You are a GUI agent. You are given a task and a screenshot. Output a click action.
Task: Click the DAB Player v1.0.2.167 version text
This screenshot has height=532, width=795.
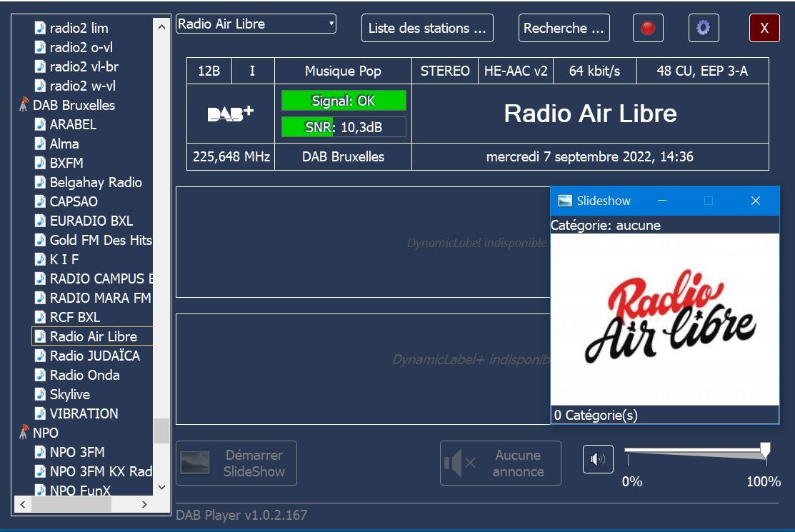tap(241, 516)
